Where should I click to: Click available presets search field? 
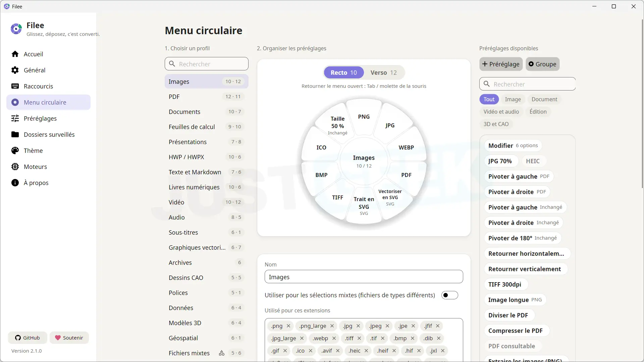coord(527,84)
